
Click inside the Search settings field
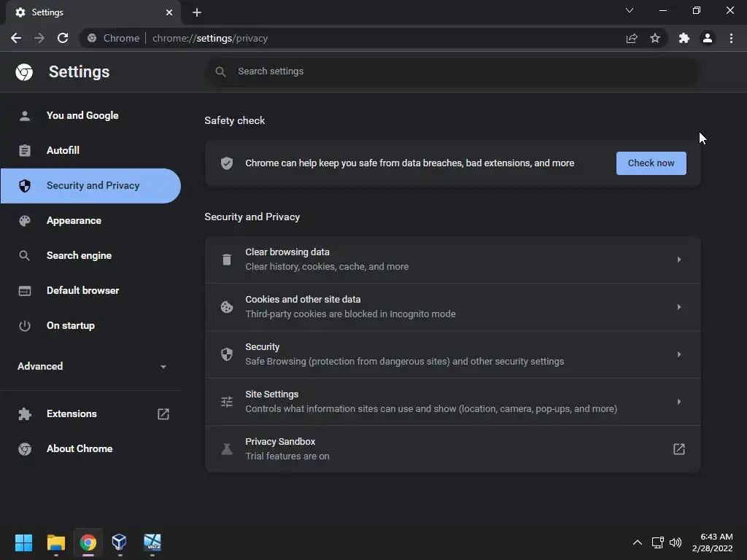pyautogui.click(x=452, y=71)
